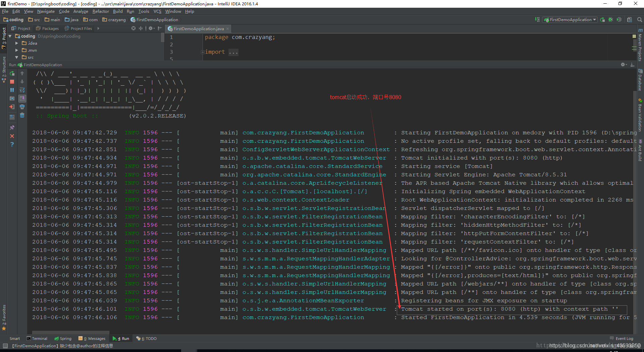Clear all console output with trash icon

tap(22, 115)
